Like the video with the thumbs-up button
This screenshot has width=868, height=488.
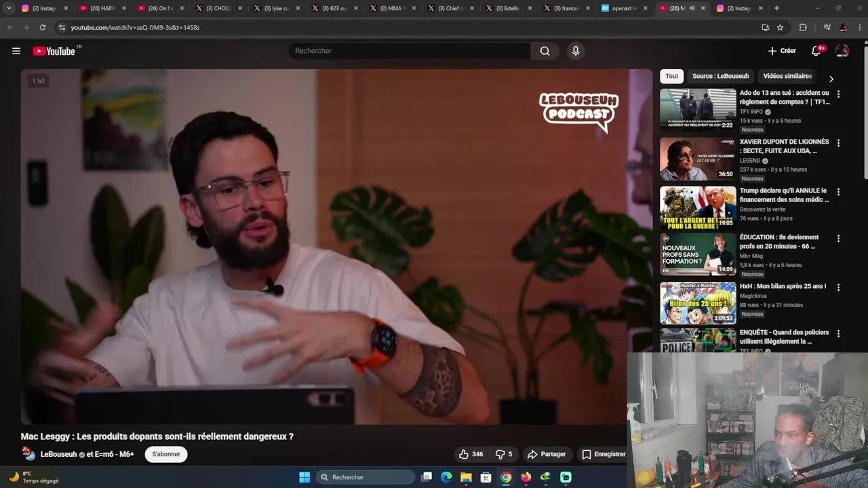point(471,454)
